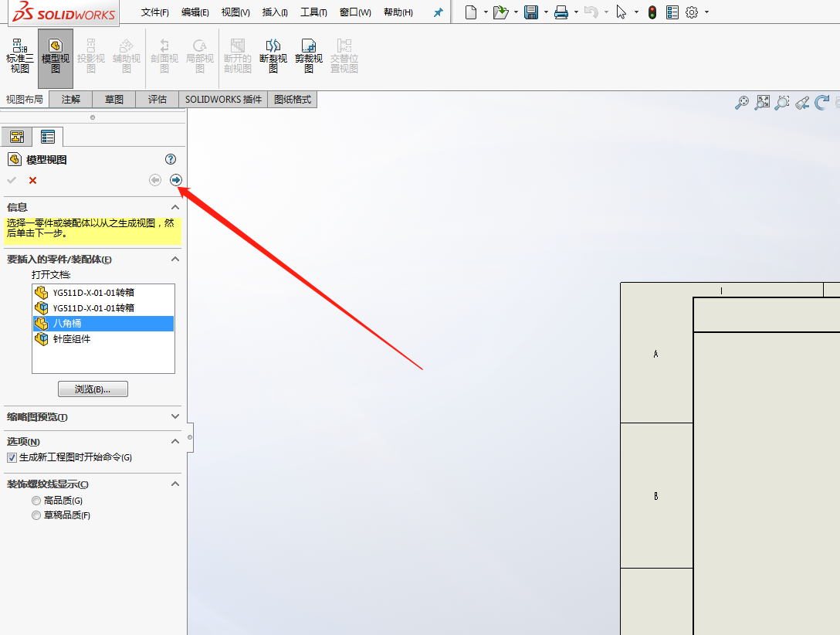Pin the menu bar with pushpin icon
This screenshot has width=840, height=635.
439,12
